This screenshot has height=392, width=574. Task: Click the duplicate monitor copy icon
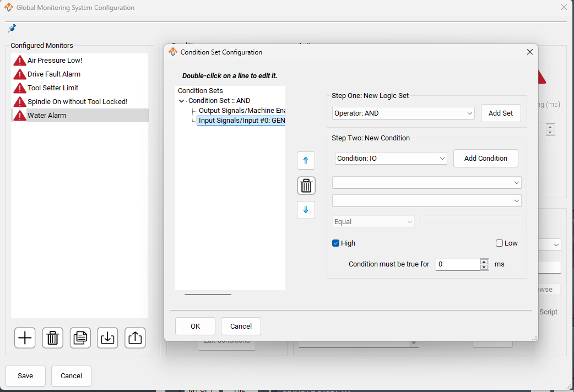[80, 337]
